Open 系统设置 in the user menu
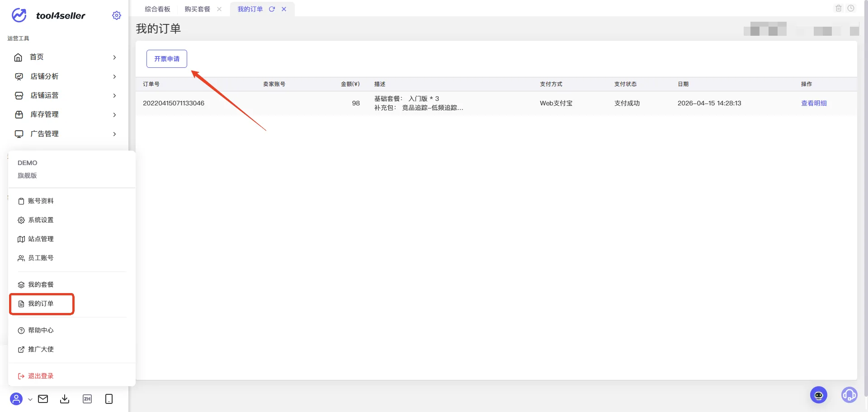Image resolution: width=868 pixels, height=412 pixels. pos(36,220)
